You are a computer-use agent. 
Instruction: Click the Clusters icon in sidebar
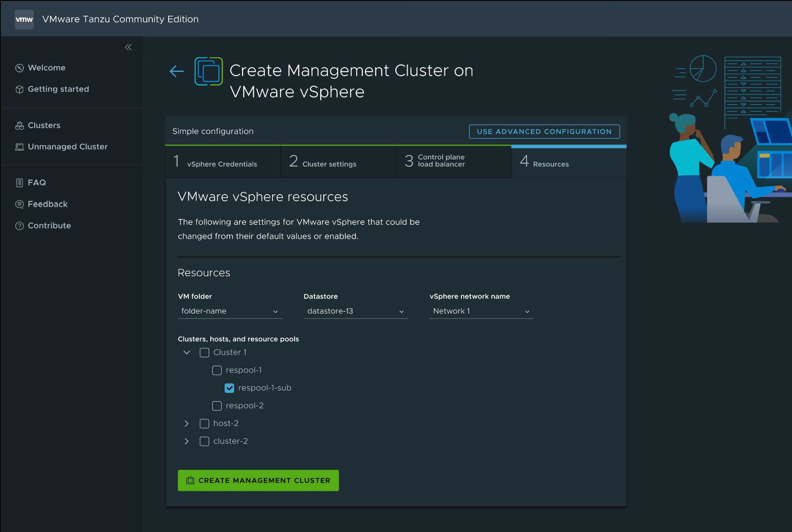(19, 126)
